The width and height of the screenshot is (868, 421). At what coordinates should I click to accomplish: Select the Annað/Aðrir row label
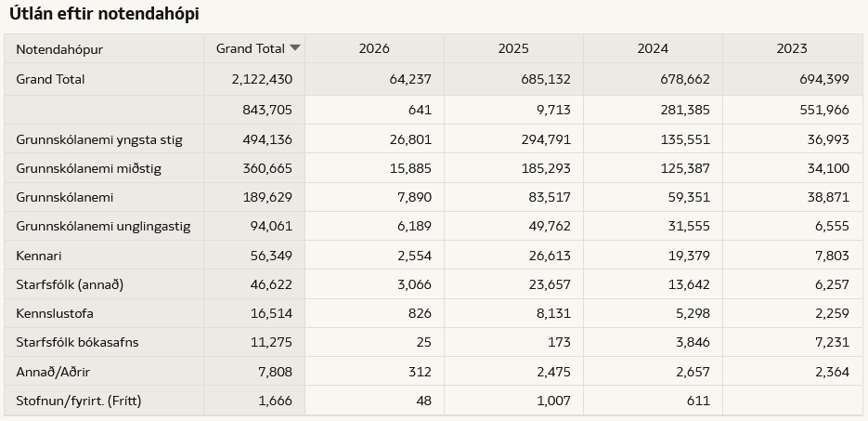click(x=53, y=372)
